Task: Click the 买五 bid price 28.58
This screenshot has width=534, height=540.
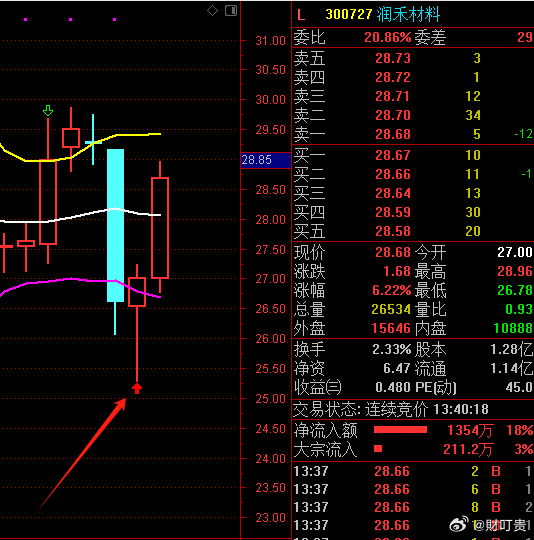Action: coord(393,231)
